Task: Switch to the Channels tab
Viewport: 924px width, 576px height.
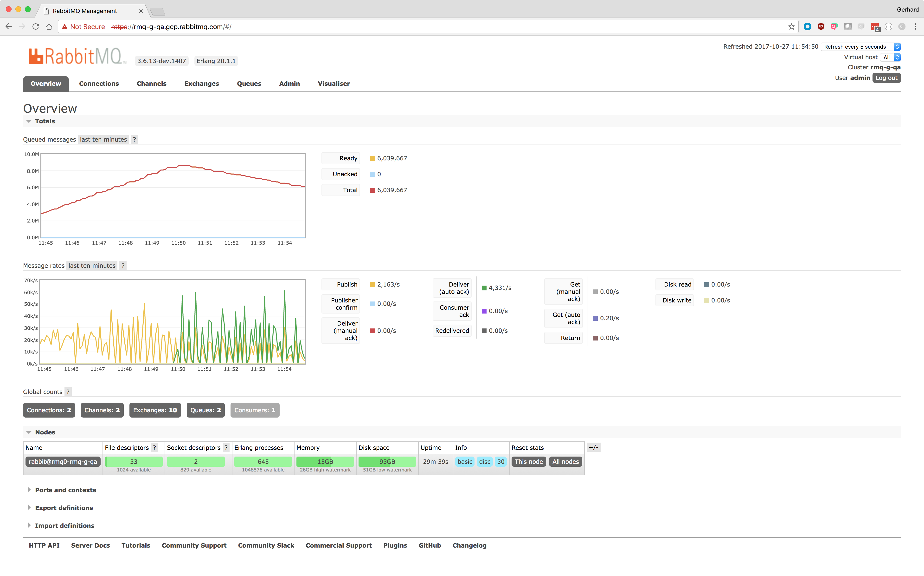Action: pyautogui.click(x=151, y=83)
